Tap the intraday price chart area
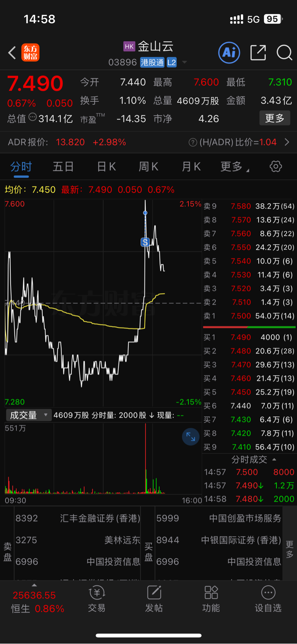 [103, 303]
